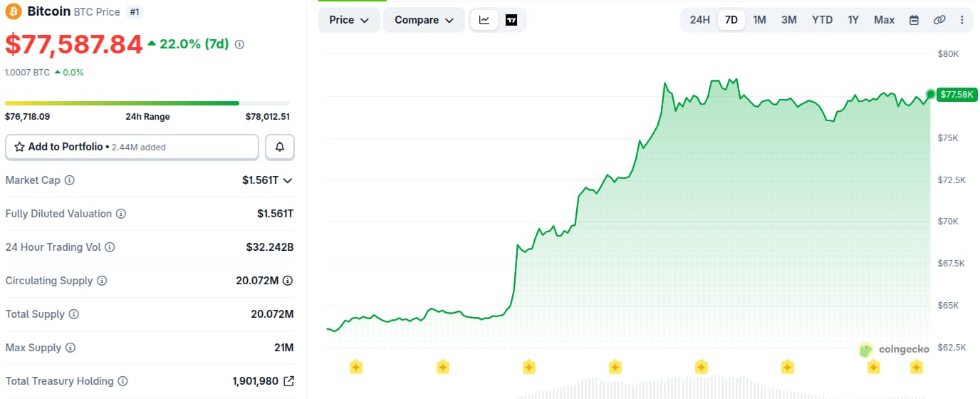Open external link icon beside 1,901,980
Image resolution: width=980 pixels, height=399 pixels.
point(288,381)
